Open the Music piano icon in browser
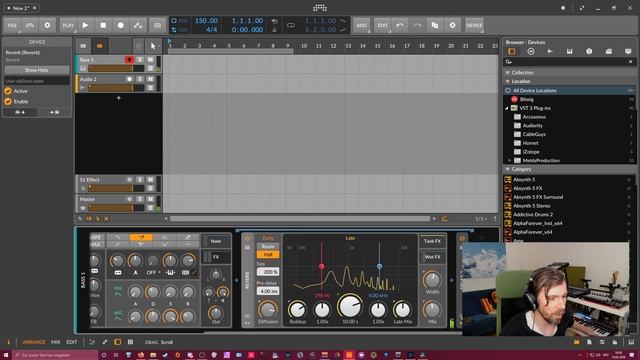 click(569, 51)
